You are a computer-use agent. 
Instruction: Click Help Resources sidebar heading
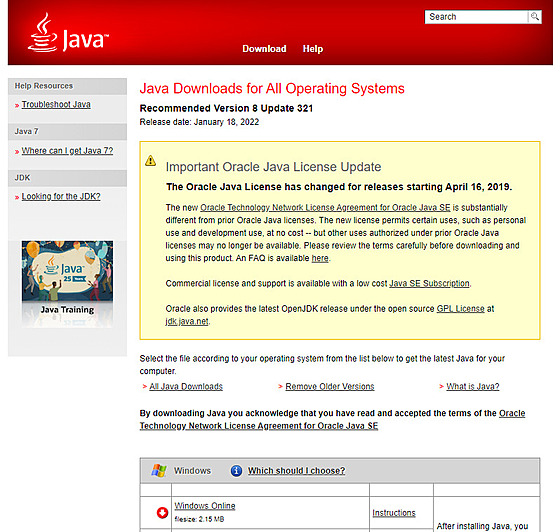(44, 86)
